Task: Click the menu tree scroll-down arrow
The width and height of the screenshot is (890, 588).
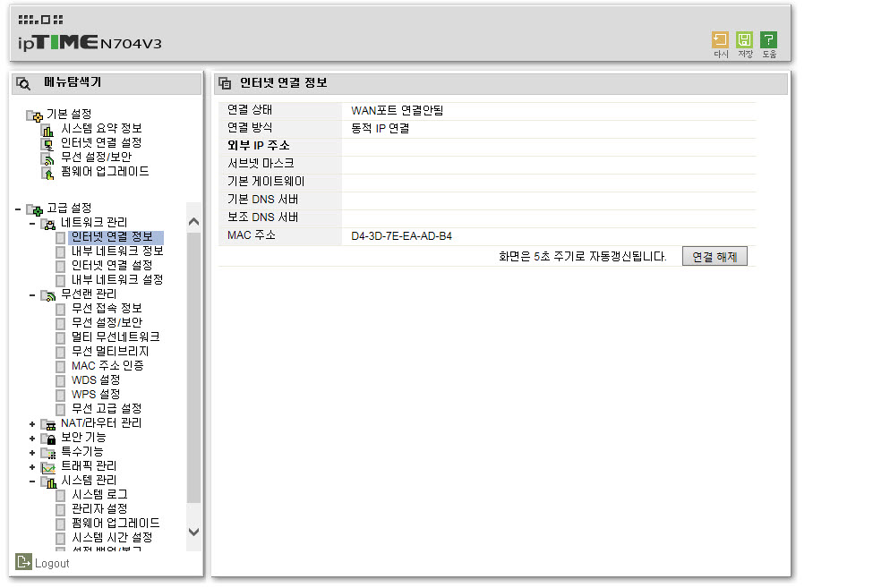Action: coord(193,532)
